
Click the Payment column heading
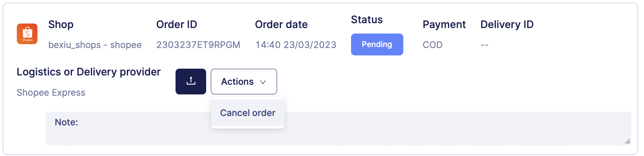pyautogui.click(x=444, y=24)
